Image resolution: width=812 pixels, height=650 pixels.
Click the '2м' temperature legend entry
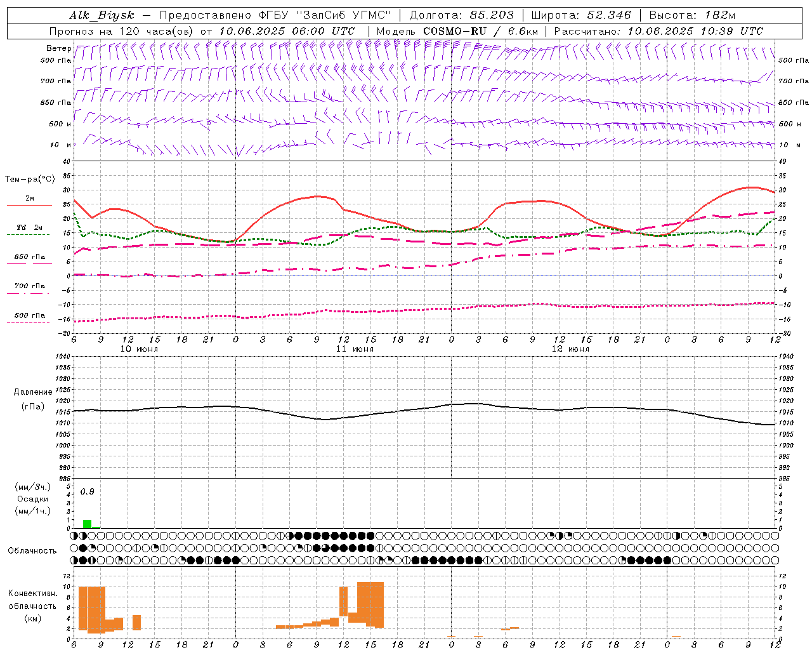tap(30, 199)
